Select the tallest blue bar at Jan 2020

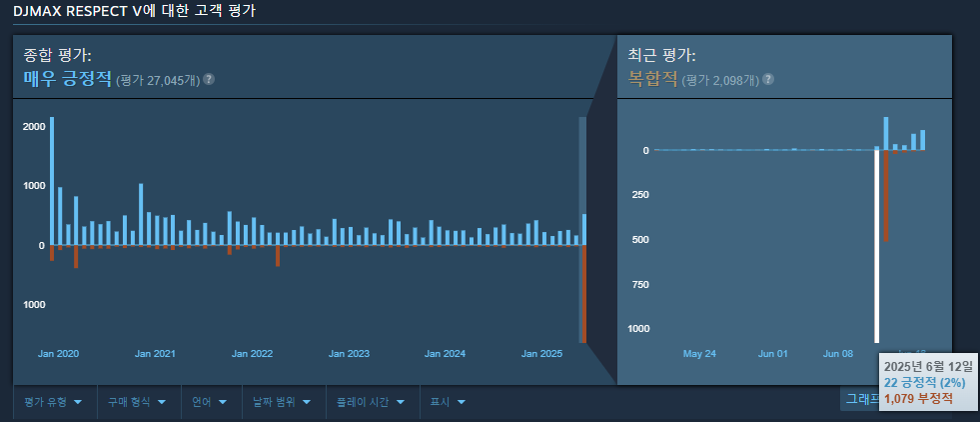click(52, 181)
